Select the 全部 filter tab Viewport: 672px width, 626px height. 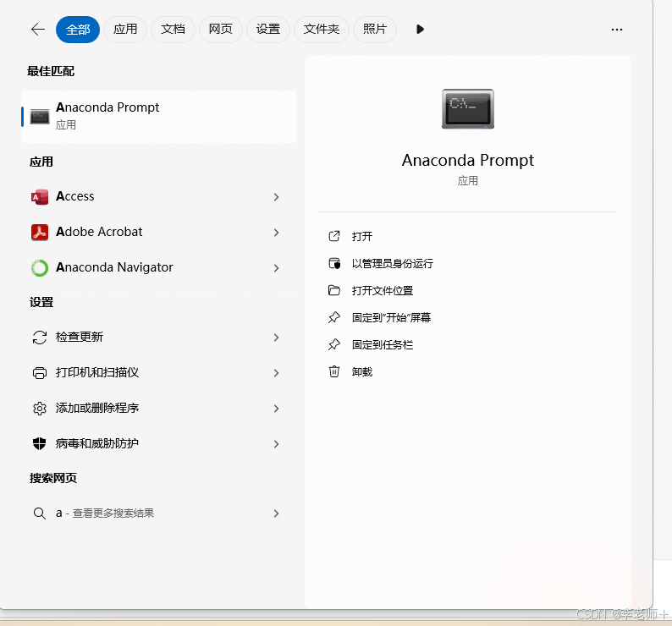78,29
